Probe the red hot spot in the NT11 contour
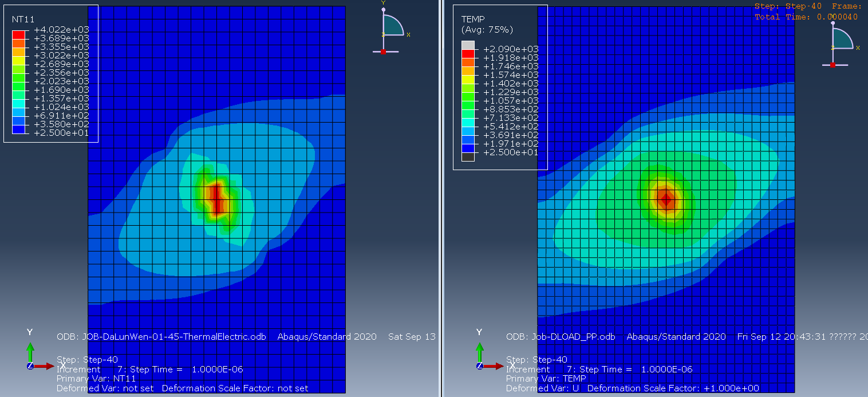The width and height of the screenshot is (868, 397). [216, 199]
